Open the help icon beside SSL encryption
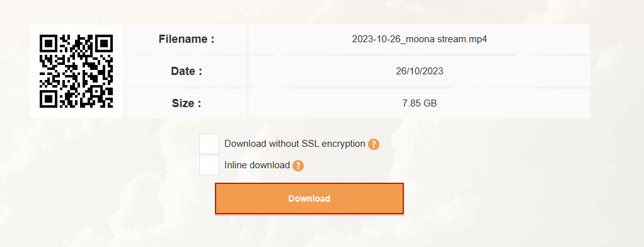The image size is (644, 247). click(x=373, y=144)
